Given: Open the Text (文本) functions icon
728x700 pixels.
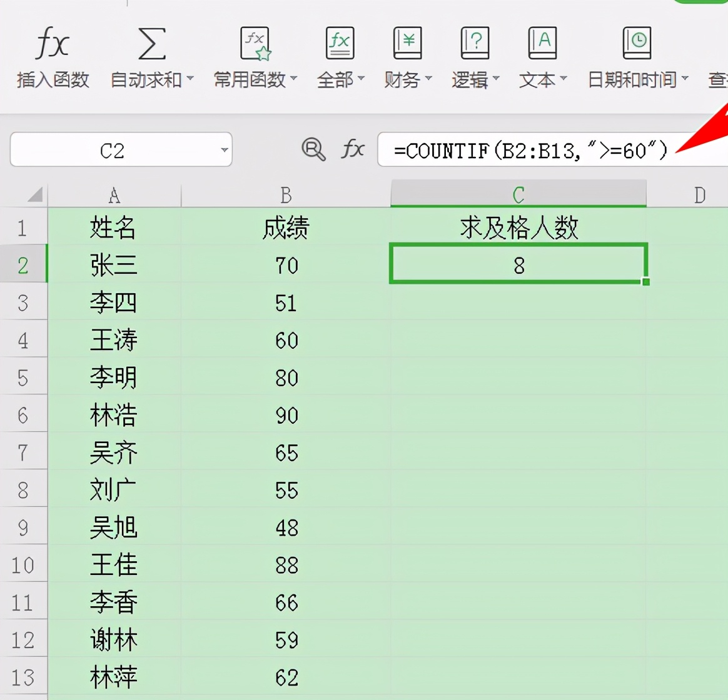Looking at the screenshot, I should (542, 43).
